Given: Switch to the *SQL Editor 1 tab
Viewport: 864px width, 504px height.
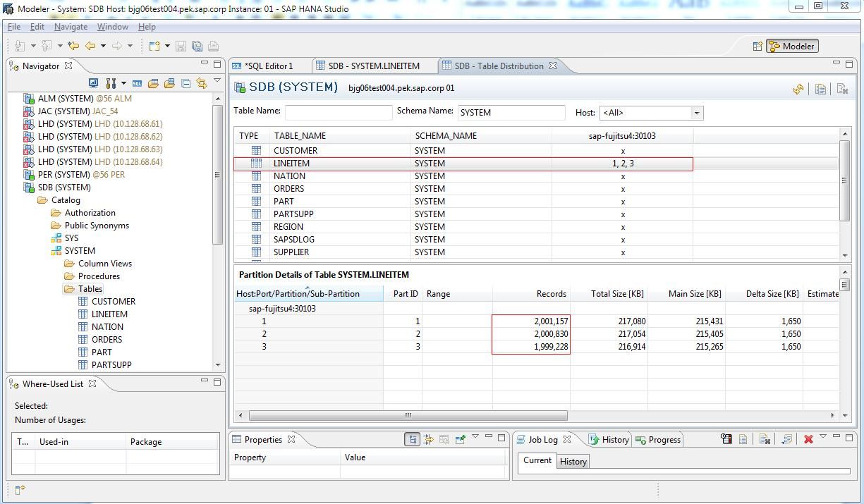Looking at the screenshot, I should (x=269, y=66).
